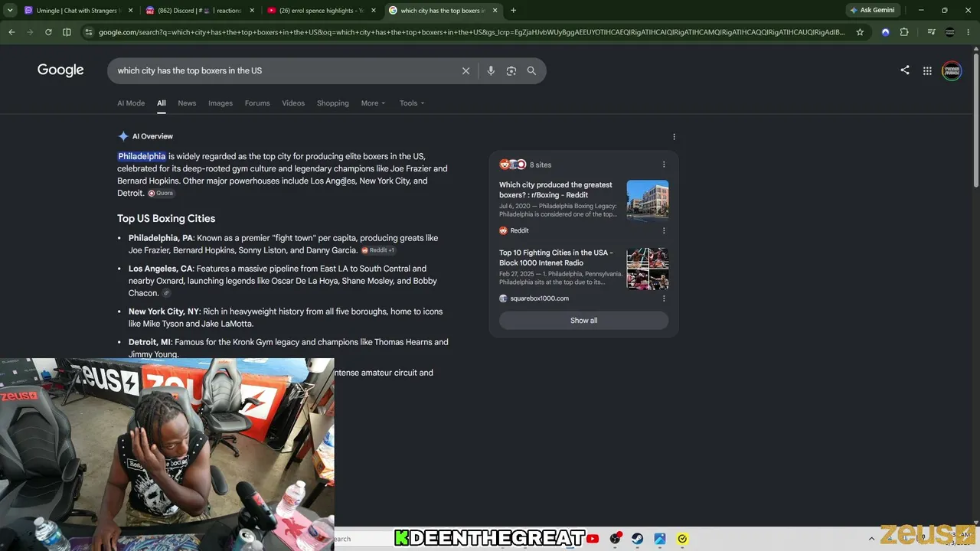Click the '8 sites' label
980x551 pixels.
pyautogui.click(x=541, y=165)
